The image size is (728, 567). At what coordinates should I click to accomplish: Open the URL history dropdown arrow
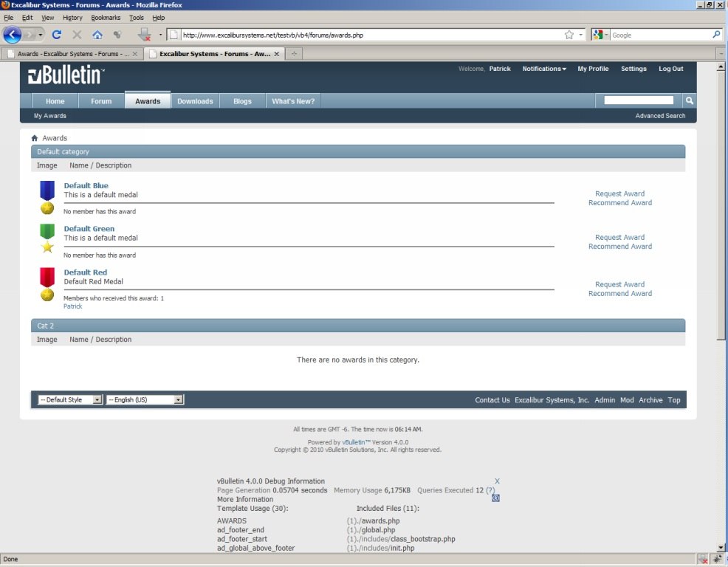(x=581, y=35)
